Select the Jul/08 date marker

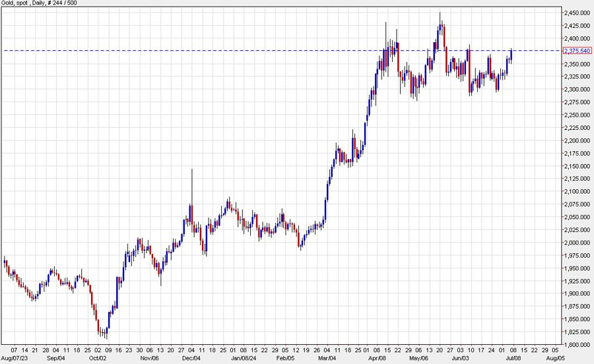513,358
